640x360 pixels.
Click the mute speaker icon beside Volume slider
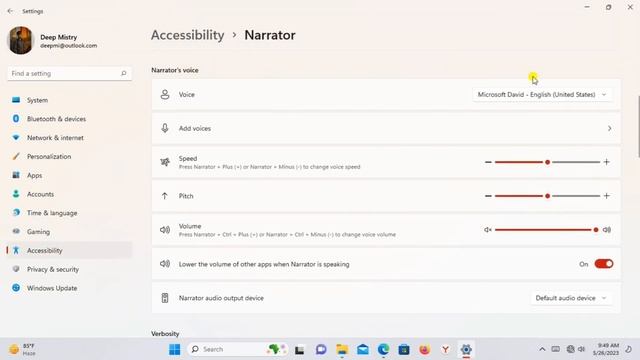coord(488,230)
